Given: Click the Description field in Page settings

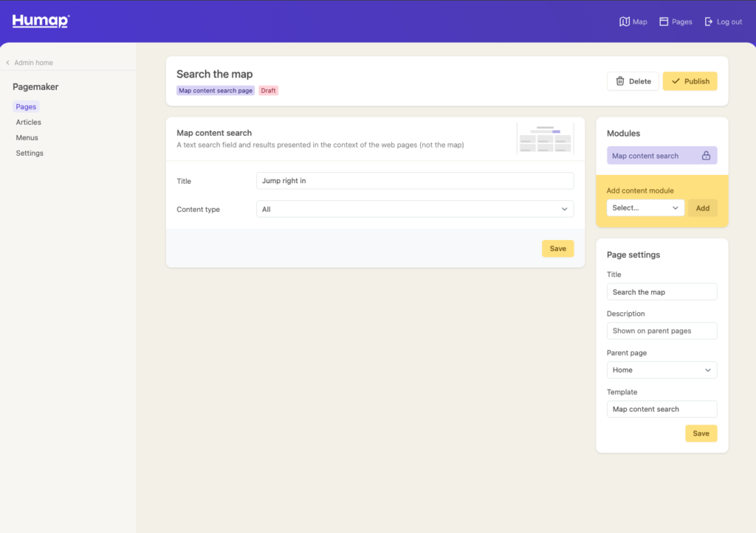Looking at the screenshot, I should [x=661, y=331].
